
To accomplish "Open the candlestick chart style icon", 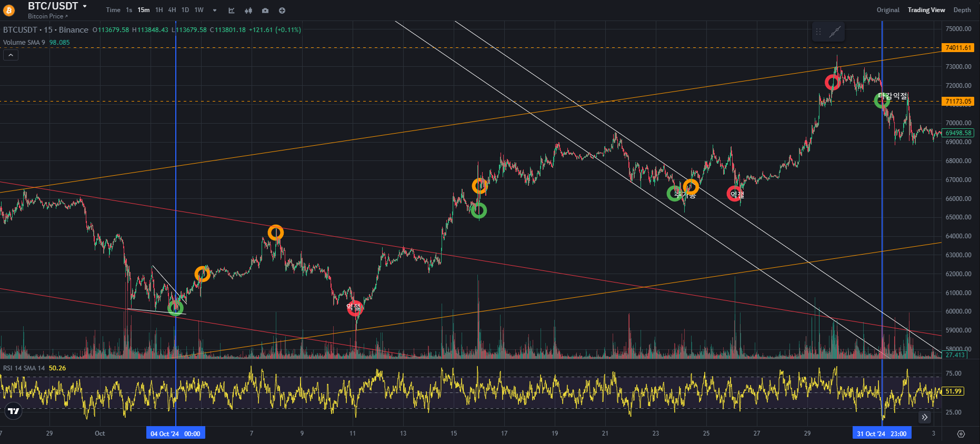I will (x=248, y=11).
